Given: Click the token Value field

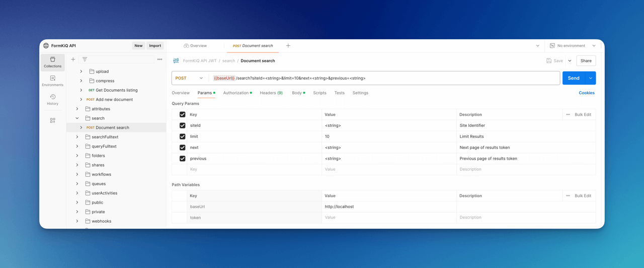Looking at the screenshot, I should (389, 218).
